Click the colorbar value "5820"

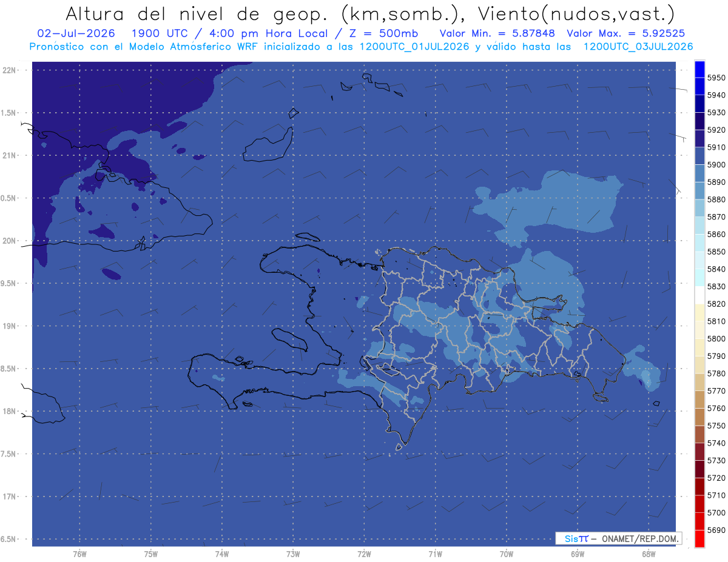pos(716,304)
